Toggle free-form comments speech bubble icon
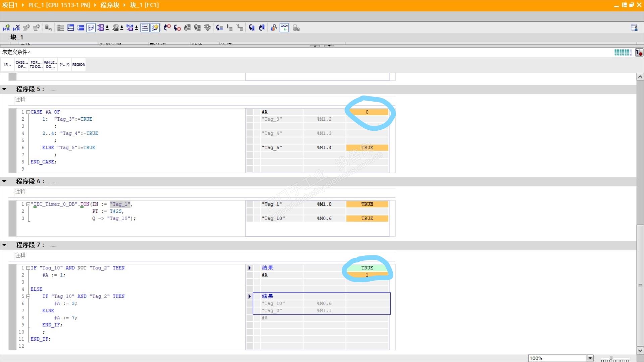 pos(91,28)
